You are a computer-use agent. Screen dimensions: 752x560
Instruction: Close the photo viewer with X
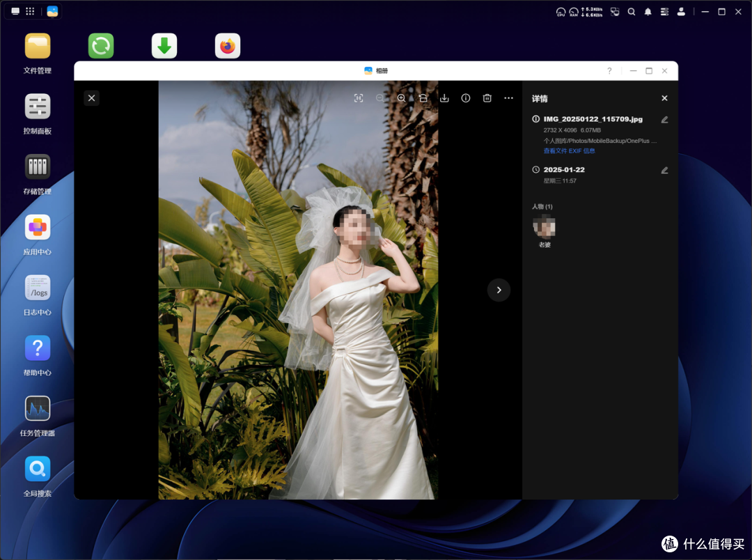(x=92, y=98)
